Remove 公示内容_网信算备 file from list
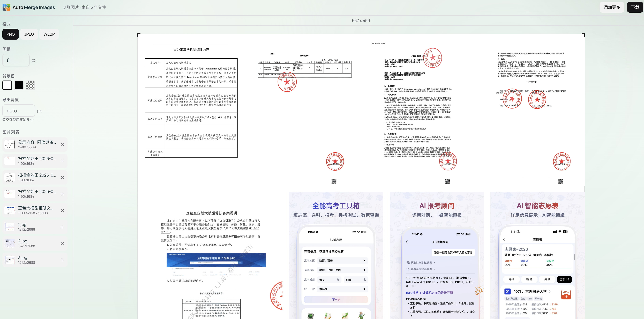Screen dimensions: 644x319 (x=63, y=145)
